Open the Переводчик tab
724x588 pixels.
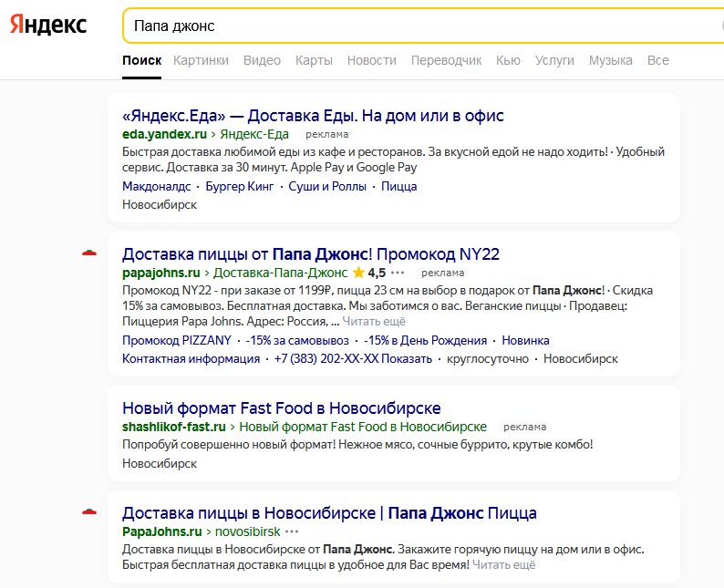447,60
